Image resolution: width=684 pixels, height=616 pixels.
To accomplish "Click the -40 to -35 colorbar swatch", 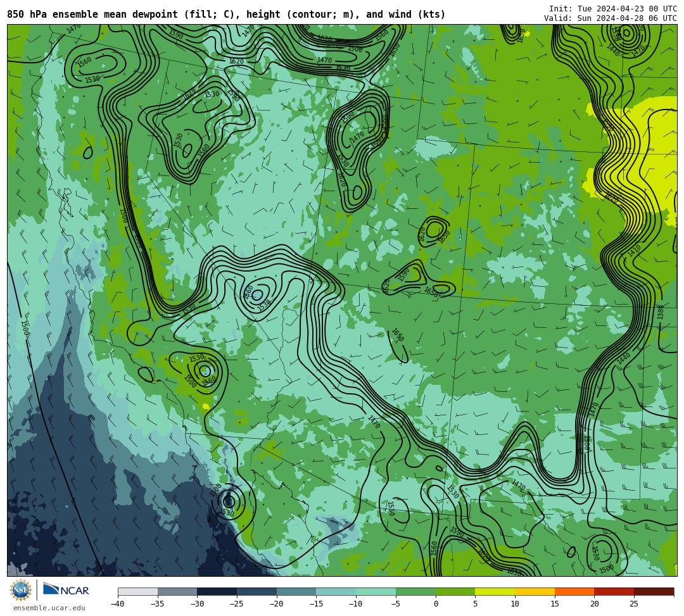I will pyautogui.click(x=138, y=591).
